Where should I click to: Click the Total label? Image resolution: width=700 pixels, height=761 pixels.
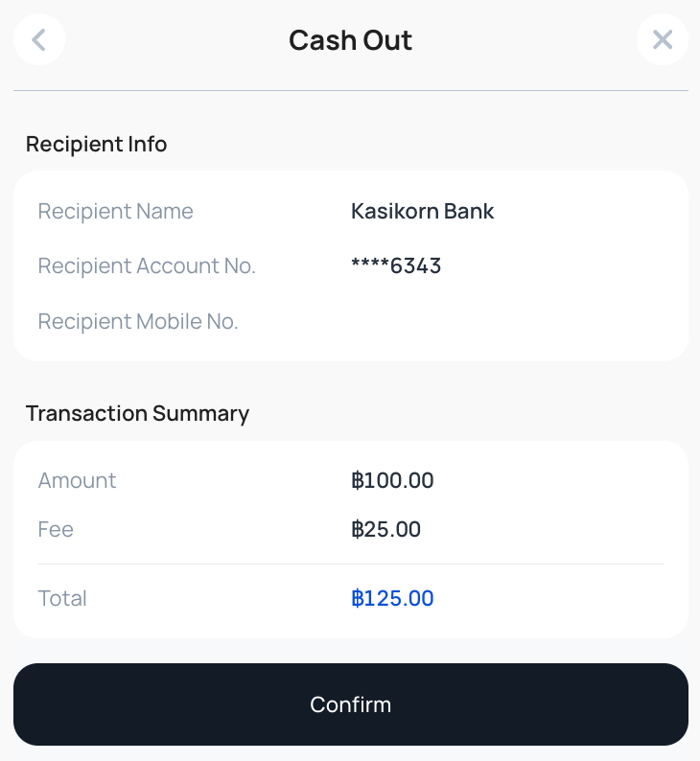62,598
